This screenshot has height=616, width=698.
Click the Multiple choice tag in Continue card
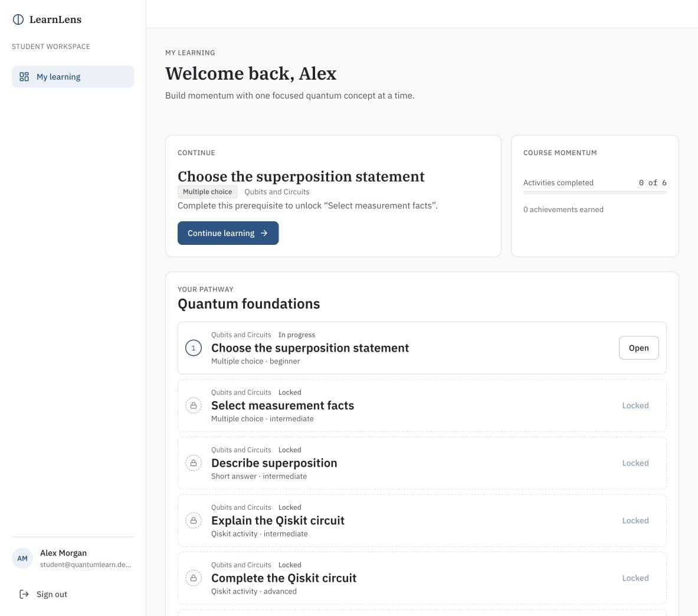click(208, 192)
